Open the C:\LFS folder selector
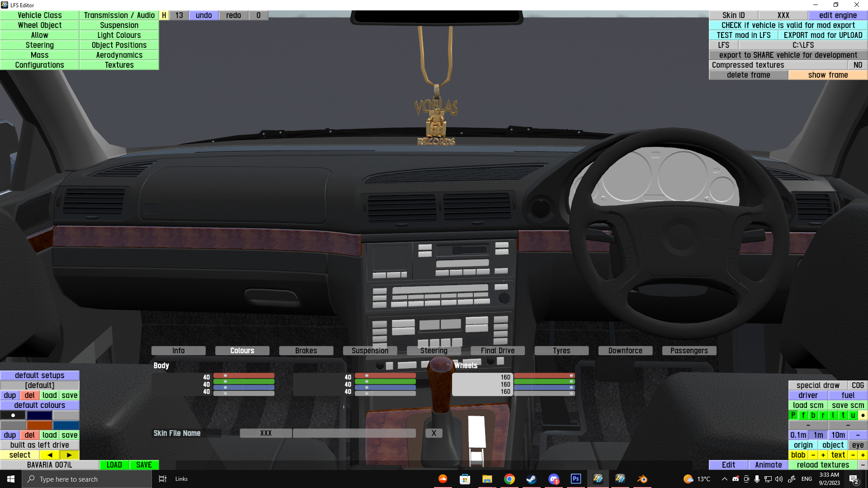Viewport: 868px width, 488px height. click(x=803, y=45)
